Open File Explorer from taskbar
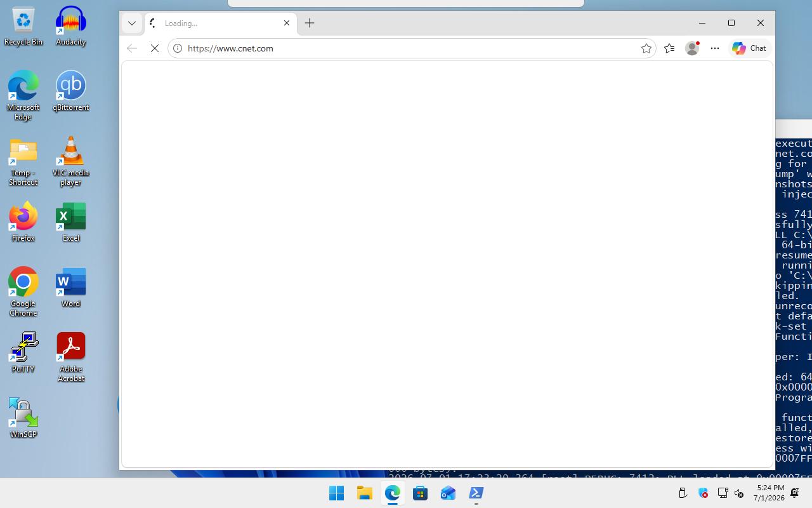Viewport: 812px width, 508px height. [364, 493]
